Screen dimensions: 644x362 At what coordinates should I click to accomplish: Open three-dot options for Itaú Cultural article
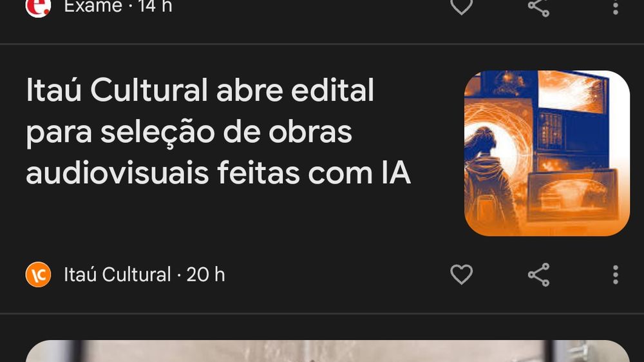click(x=615, y=274)
